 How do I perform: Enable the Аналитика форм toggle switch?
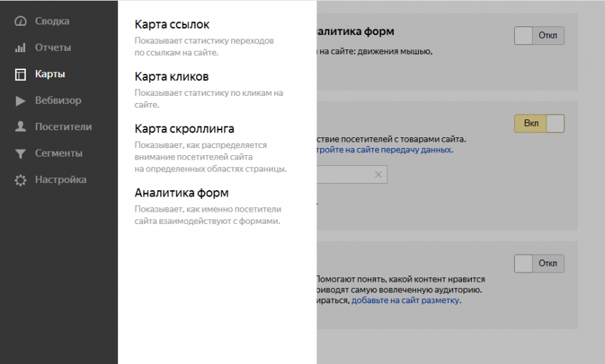tap(539, 36)
